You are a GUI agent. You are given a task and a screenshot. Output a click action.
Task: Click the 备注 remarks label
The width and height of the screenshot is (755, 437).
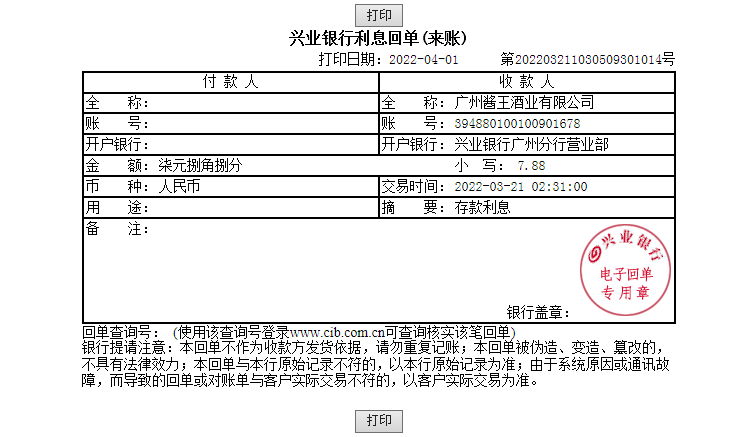(117, 229)
